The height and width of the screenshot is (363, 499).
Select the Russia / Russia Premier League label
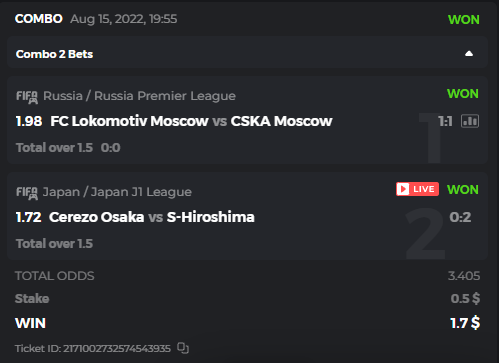(x=139, y=96)
